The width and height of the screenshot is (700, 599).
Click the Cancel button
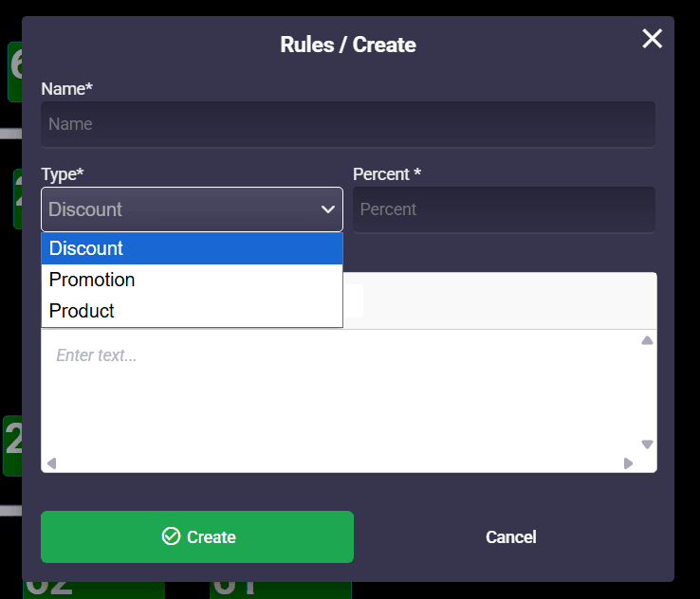click(x=510, y=537)
